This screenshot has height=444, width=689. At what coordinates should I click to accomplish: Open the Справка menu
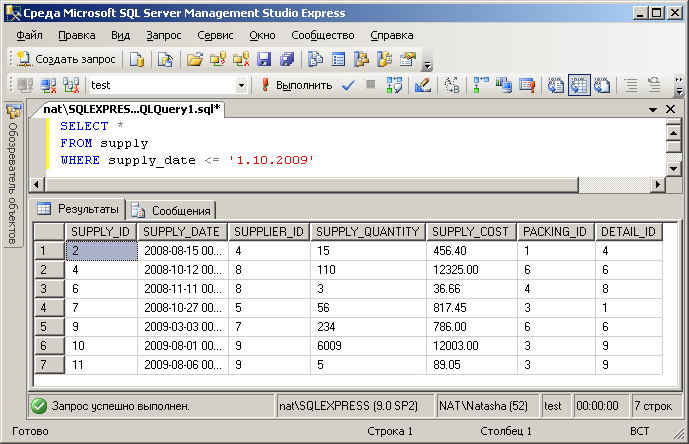tap(392, 35)
